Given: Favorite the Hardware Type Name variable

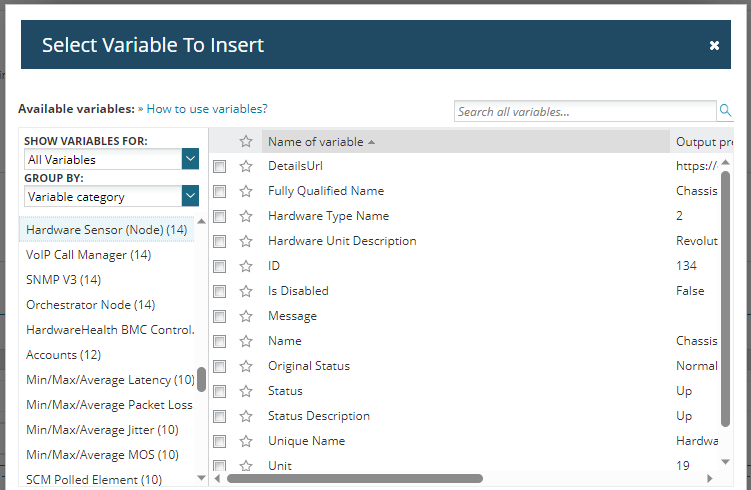Looking at the screenshot, I should pyautogui.click(x=246, y=216).
